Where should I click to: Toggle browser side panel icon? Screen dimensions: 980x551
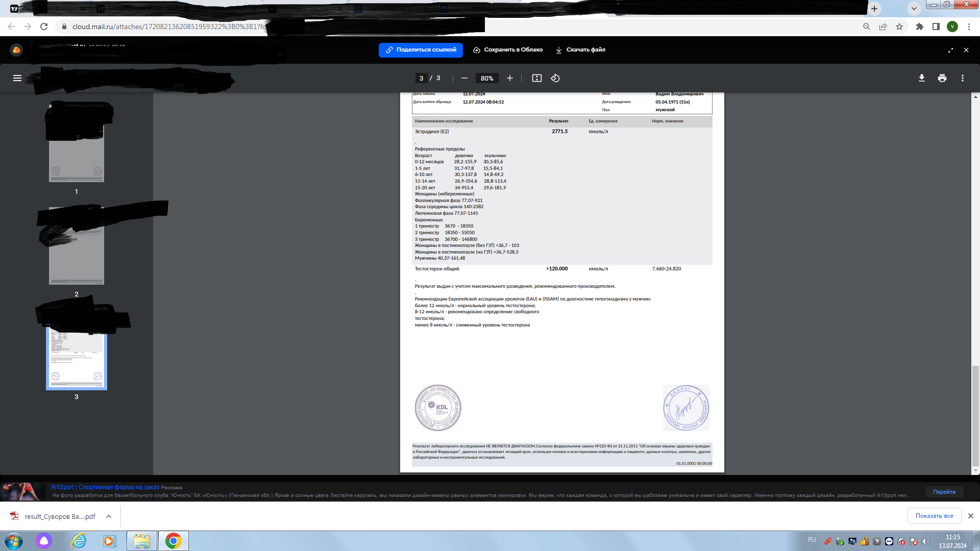coord(936,27)
